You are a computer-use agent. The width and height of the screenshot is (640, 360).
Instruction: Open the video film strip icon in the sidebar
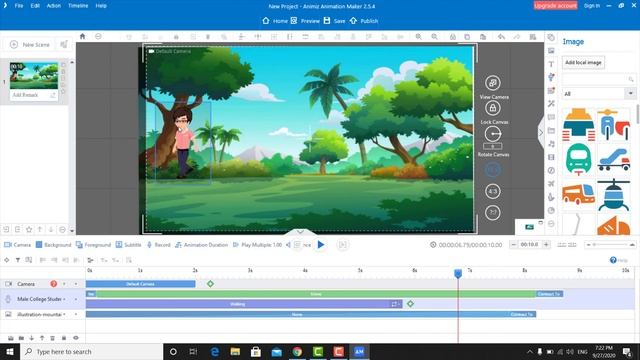(551, 157)
